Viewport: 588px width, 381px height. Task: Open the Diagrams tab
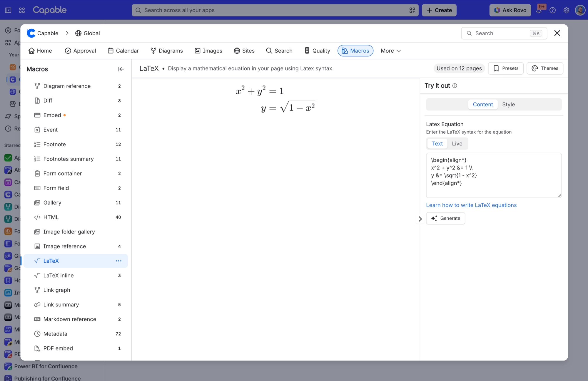(x=167, y=51)
